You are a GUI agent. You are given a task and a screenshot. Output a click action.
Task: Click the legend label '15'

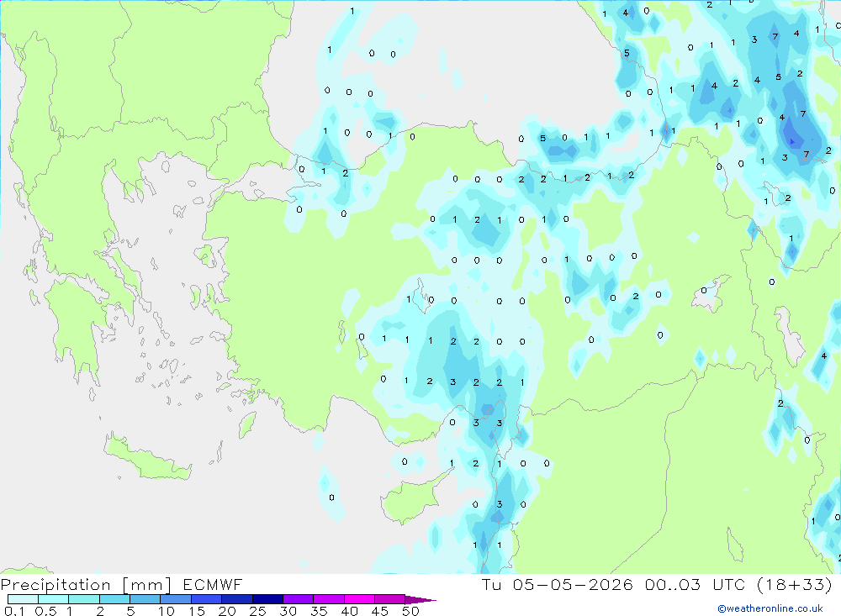coord(197,611)
